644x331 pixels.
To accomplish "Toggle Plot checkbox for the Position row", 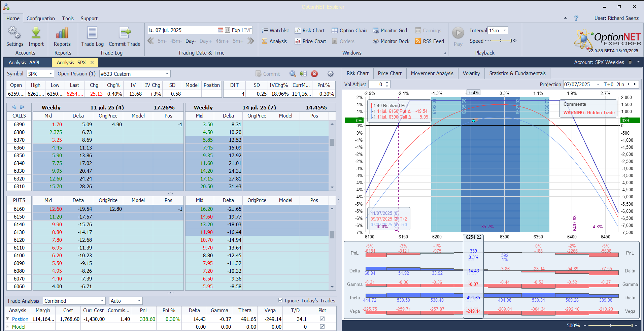I will (322, 319).
